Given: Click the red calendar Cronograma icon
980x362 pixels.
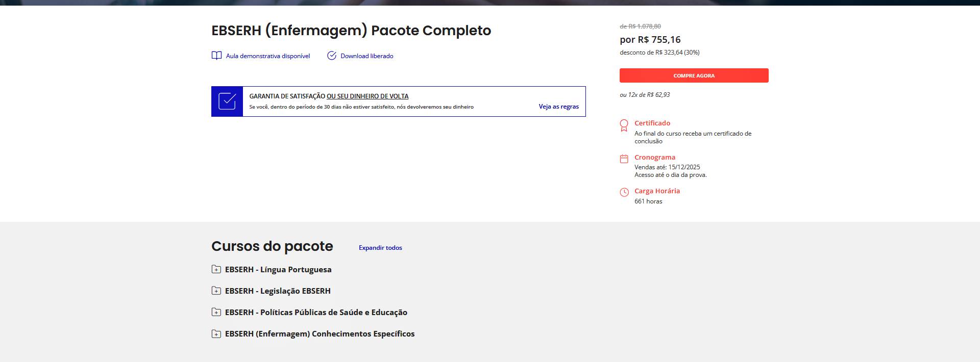Looking at the screenshot, I should [624, 159].
